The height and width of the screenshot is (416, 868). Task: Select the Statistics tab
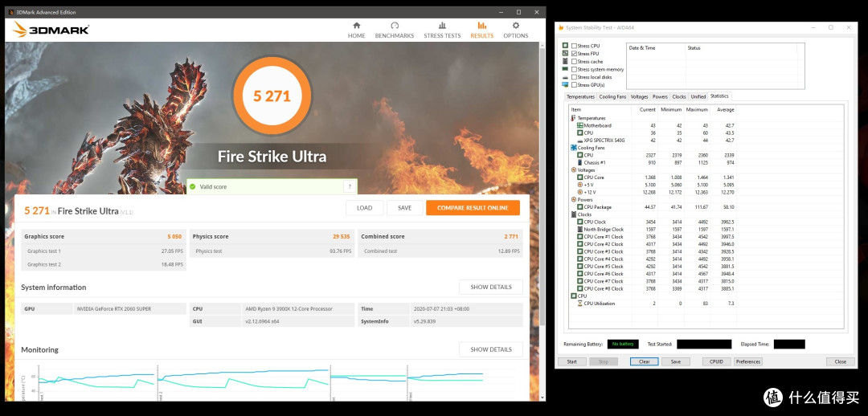point(719,96)
